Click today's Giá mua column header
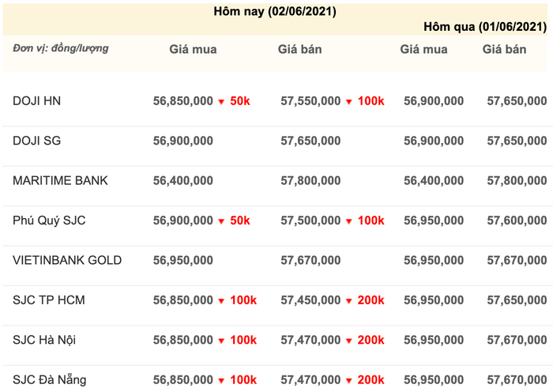The width and height of the screenshot is (553, 392). click(x=193, y=49)
